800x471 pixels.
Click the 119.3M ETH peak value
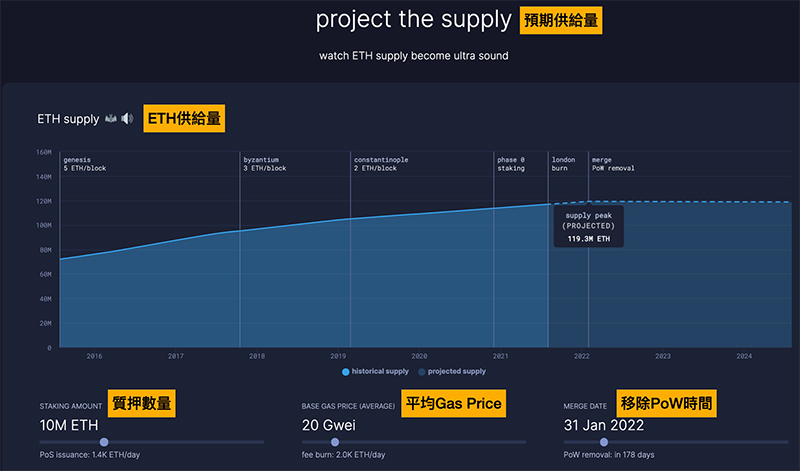(589, 239)
